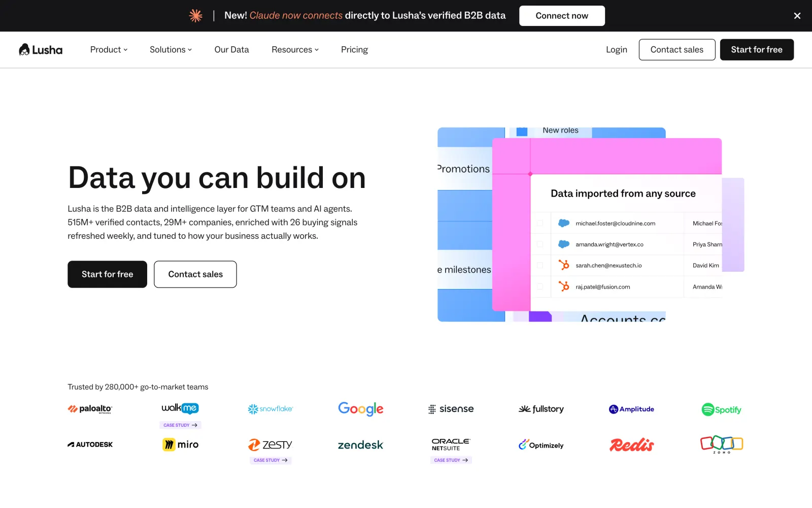The image size is (812, 508).
Task: Go to the Pricing page
Action: tap(354, 49)
